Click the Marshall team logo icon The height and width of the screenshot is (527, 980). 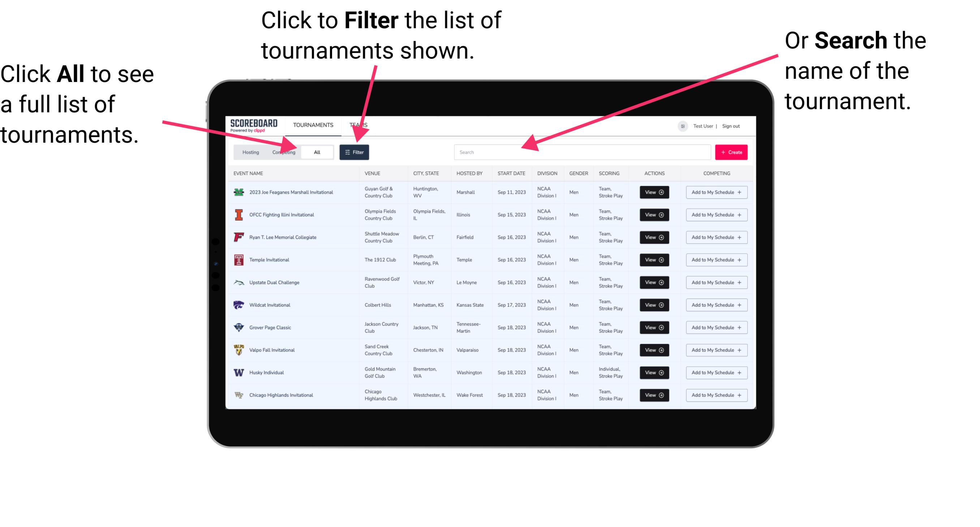[240, 192]
